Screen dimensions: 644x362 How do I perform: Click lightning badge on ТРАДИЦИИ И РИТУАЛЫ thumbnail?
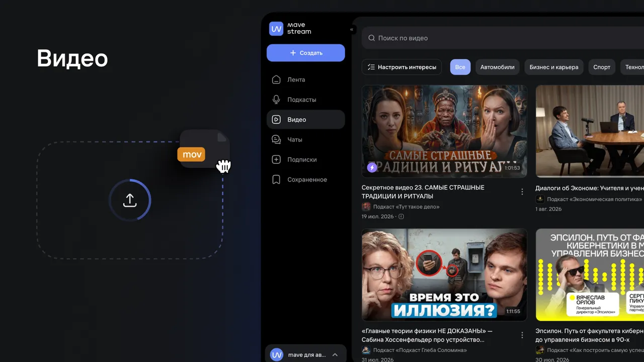coord(372,167)
